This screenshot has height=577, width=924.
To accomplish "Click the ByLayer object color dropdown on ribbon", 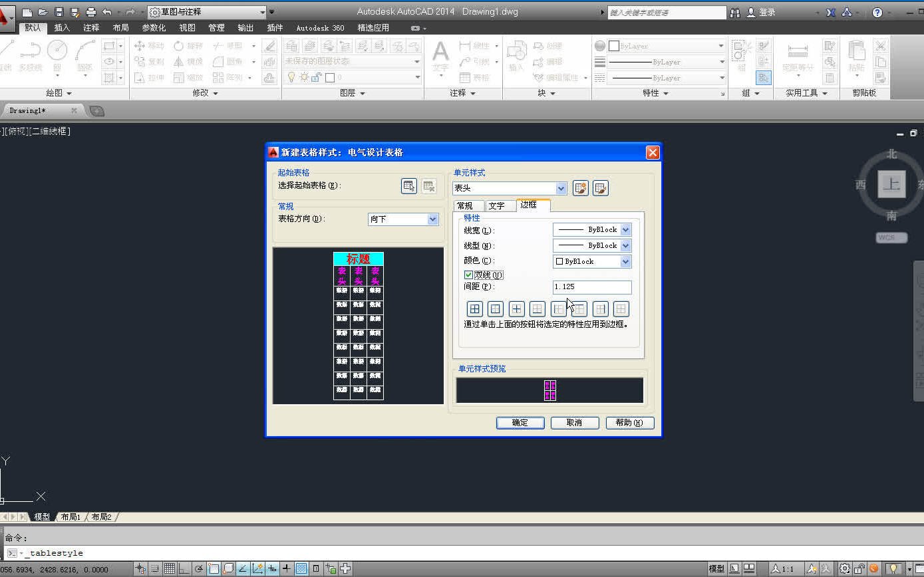I will tap(666, 46).
